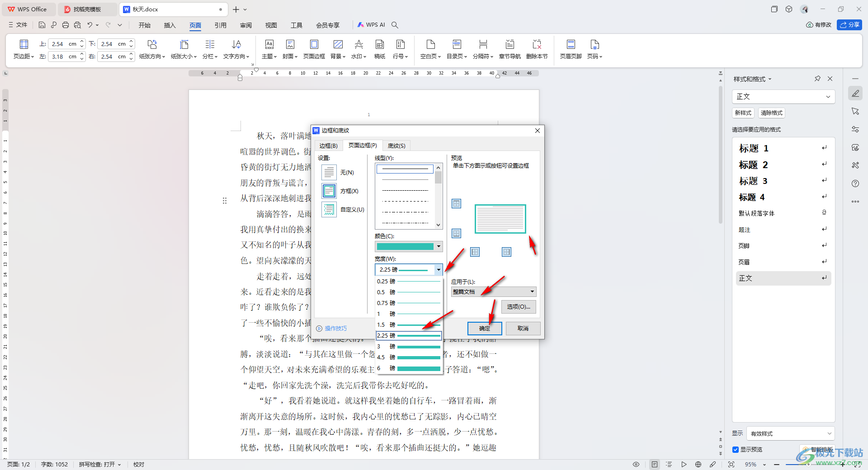
Task: Open the zoom percentage dropdown at 95%
Action: click(x=764, y=465)
